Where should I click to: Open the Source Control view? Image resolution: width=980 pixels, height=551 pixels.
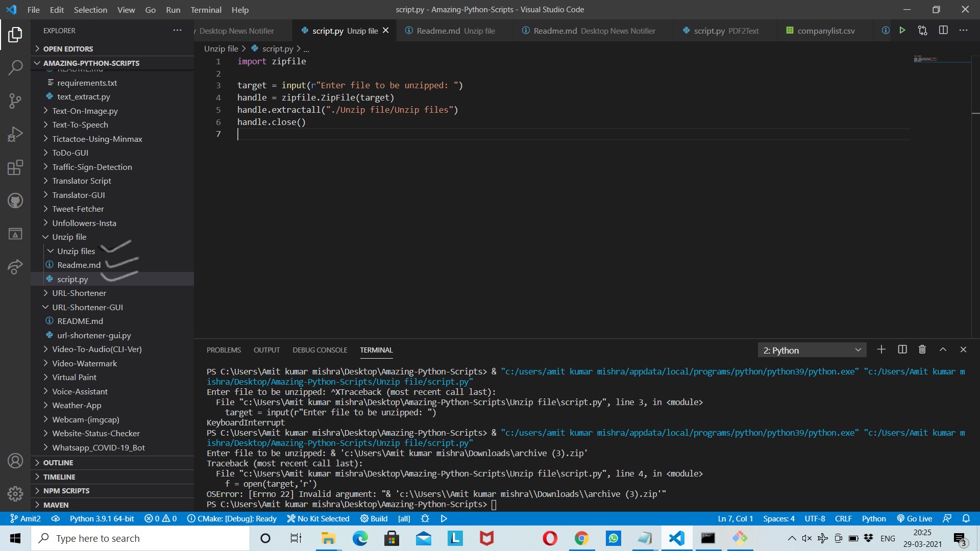click(15, 101)
